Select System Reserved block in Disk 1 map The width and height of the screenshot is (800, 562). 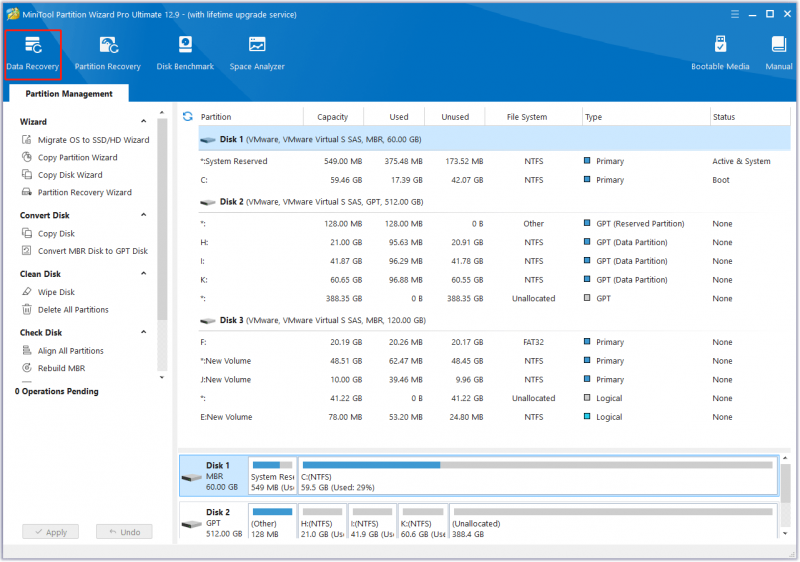pyautogui.click(x=272, y=475)
